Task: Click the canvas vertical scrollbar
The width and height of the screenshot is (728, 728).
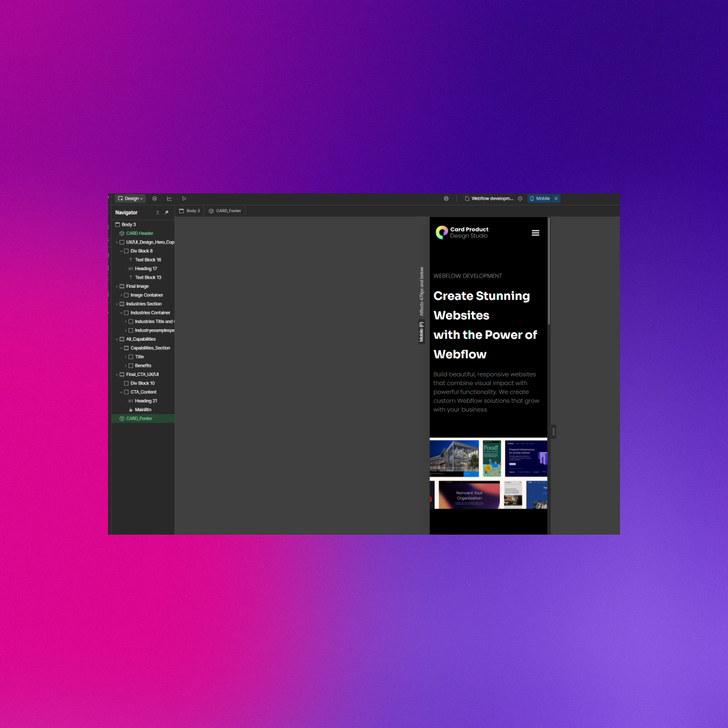Action: pos(549,271)
